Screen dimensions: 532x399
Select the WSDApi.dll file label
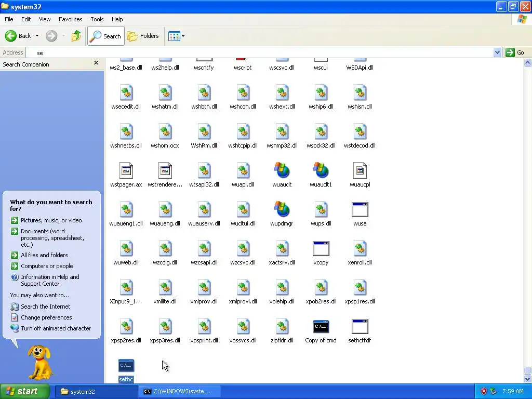(x=360, y=68)
